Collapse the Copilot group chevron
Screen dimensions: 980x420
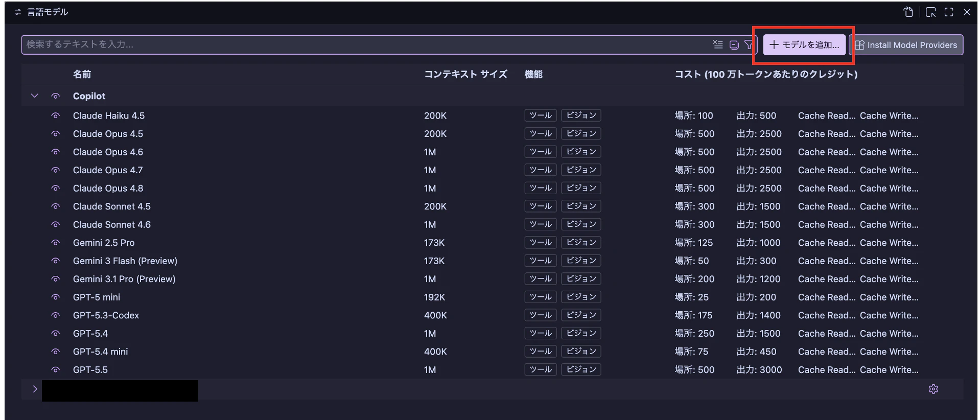35,96
